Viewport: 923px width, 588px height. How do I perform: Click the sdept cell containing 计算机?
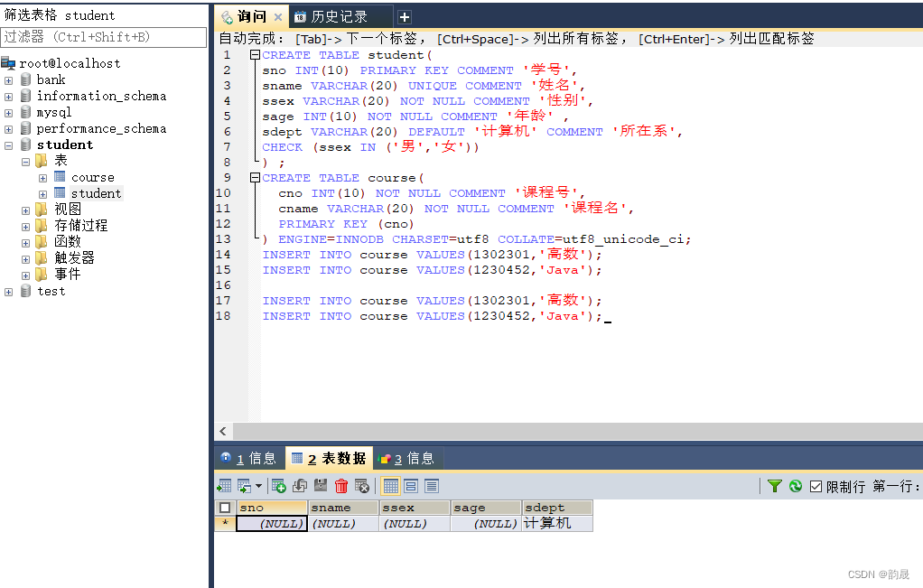(557, 523)
